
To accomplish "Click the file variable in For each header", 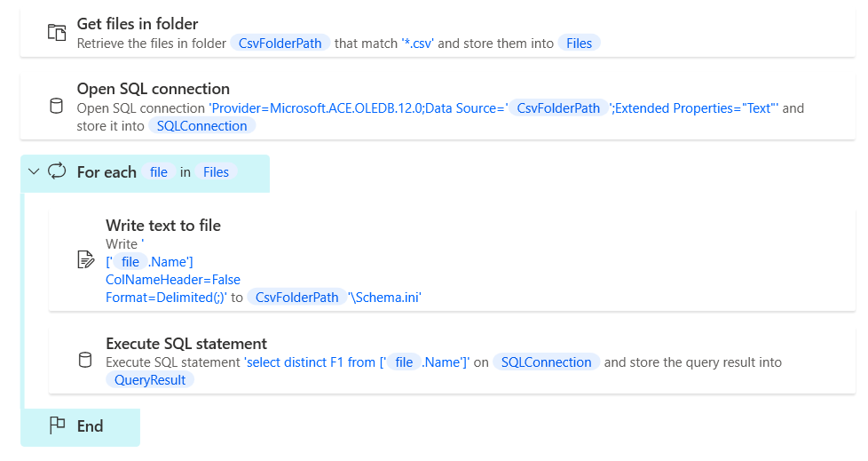I will coord(159,172).
